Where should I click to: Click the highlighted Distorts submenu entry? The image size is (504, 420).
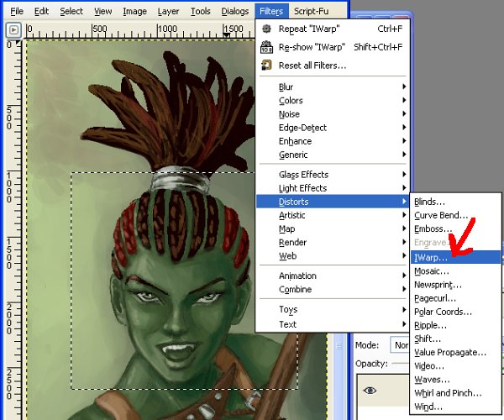tap(333, 202)
